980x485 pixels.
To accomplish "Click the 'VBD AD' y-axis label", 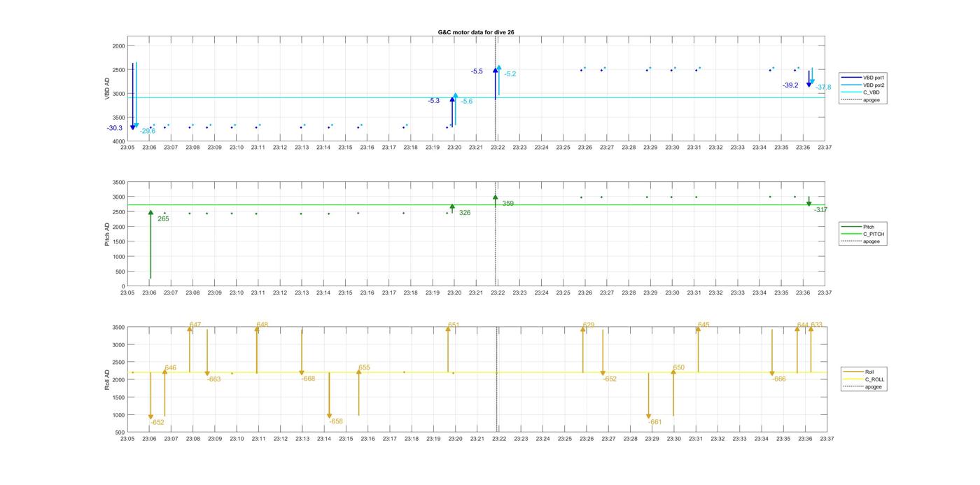I will [108, 89].
